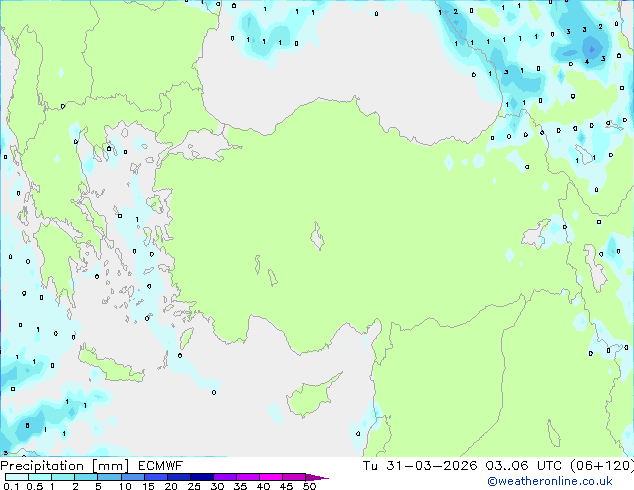Viewport: 634px width, 490px height.
Task: Pick the magenta swatch between 40 and 45
Action: tap(271, 477)
